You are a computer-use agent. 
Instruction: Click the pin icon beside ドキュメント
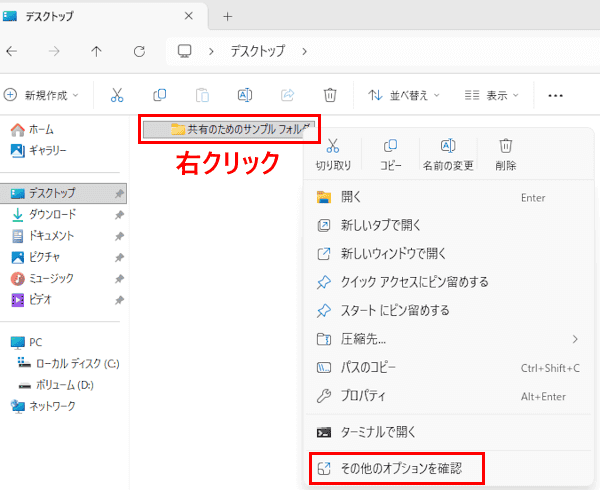point(119,236)
